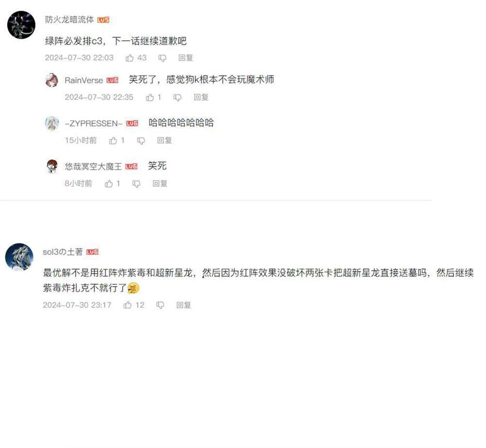Viewport: 486px width, 448px height.
Task: Dislike the 防火龙暗流体 comment
Action: coord(162,58)
